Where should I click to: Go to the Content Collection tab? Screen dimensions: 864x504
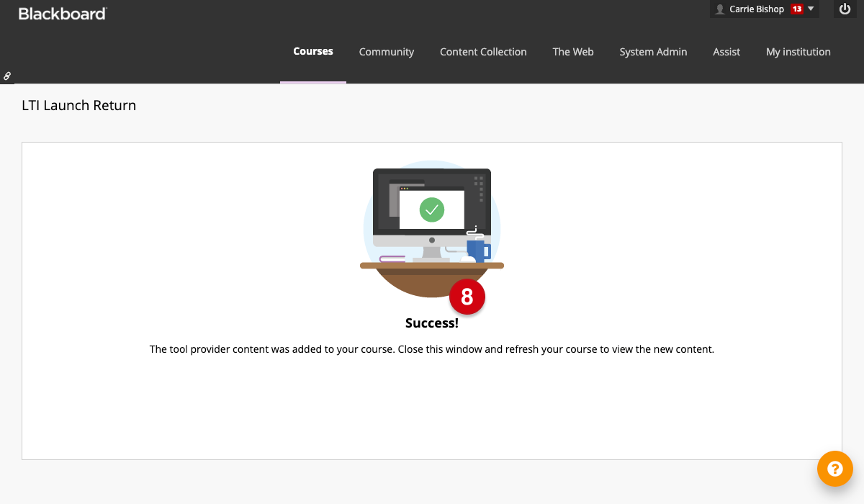tap(483, 52)
